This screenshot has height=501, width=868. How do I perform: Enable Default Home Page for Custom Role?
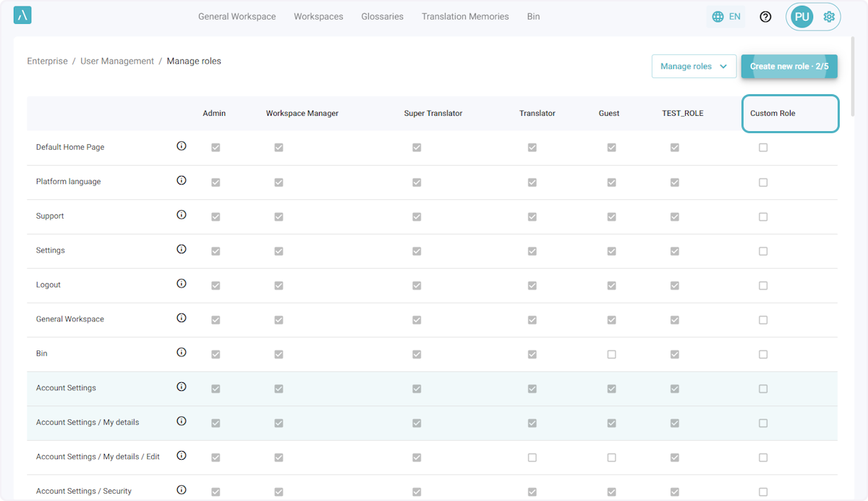coord(763,148)
